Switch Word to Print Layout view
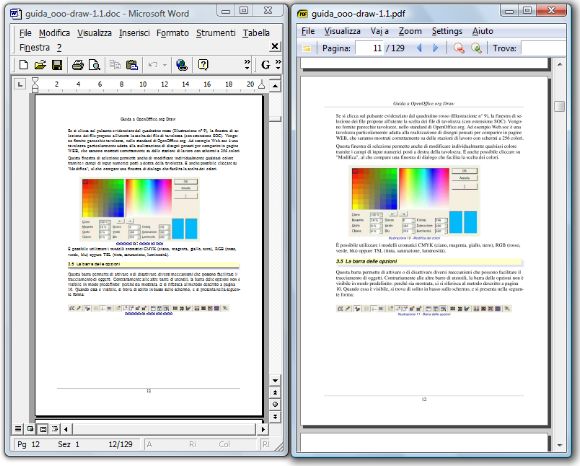This screenshot has width=580, height=466. coord(43,429)
